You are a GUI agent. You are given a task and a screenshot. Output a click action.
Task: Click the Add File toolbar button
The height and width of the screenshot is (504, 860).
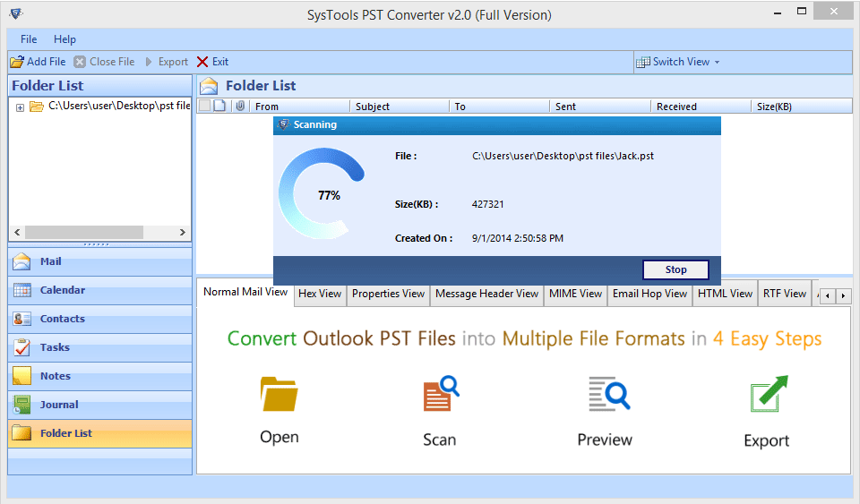pos(38,62)
